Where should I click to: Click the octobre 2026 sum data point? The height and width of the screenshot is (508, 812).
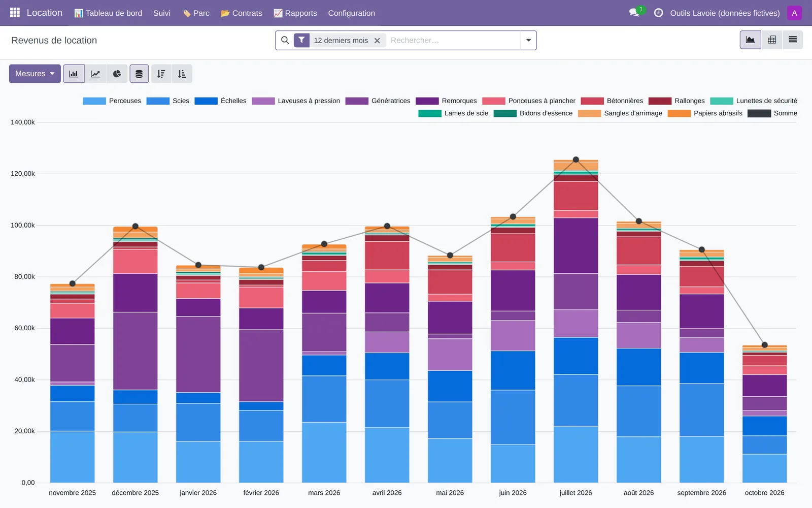click(765, 345)
